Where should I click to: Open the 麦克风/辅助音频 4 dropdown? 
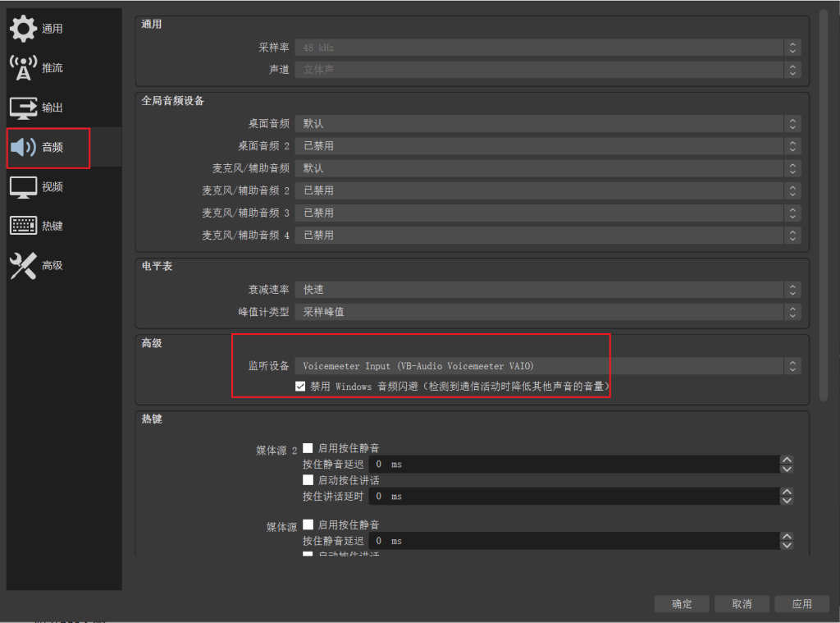(x=547, y=236)
